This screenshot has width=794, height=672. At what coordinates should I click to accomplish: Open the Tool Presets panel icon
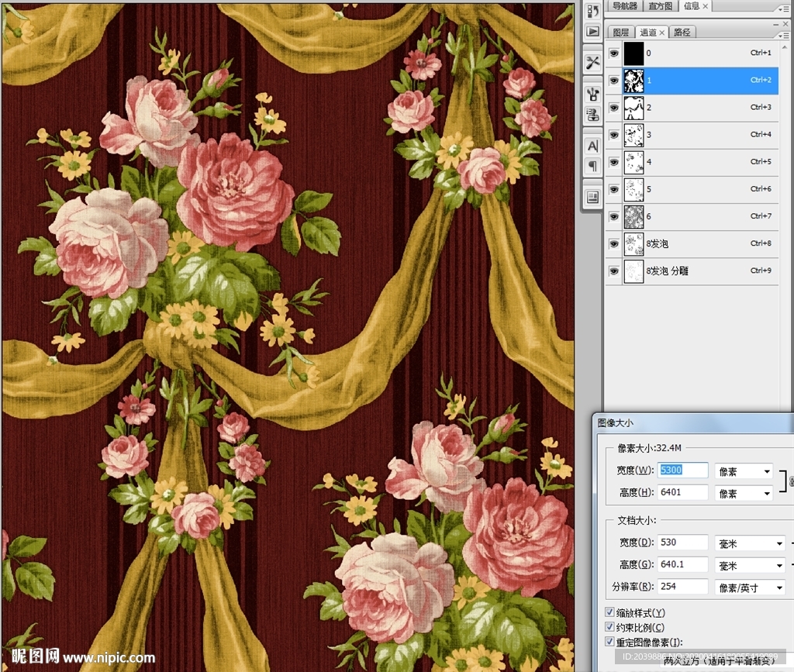point(592,63)
